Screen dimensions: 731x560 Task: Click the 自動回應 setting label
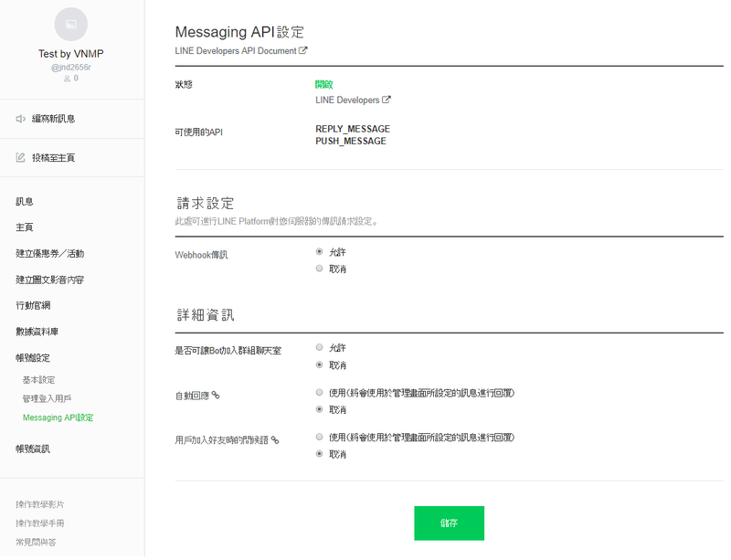[x=192, y=396]
